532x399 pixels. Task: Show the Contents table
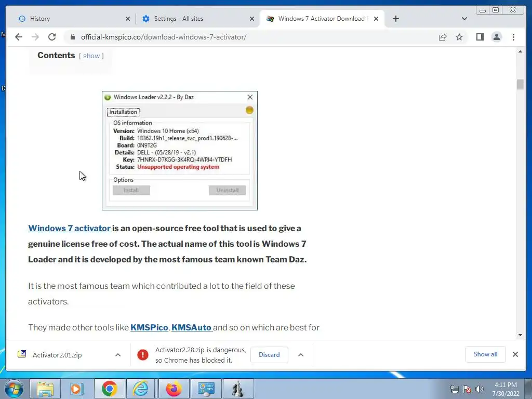tap(91, 56)
